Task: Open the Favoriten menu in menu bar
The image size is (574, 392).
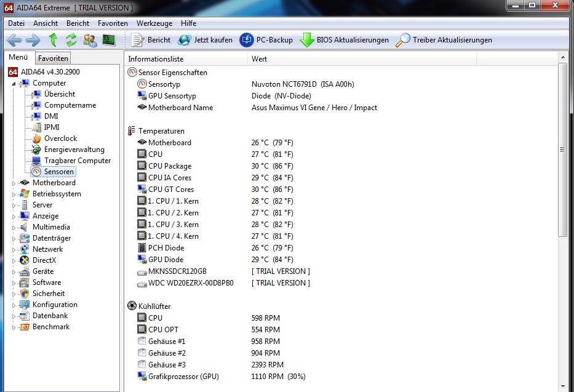Action: click(x=113, y=23)
